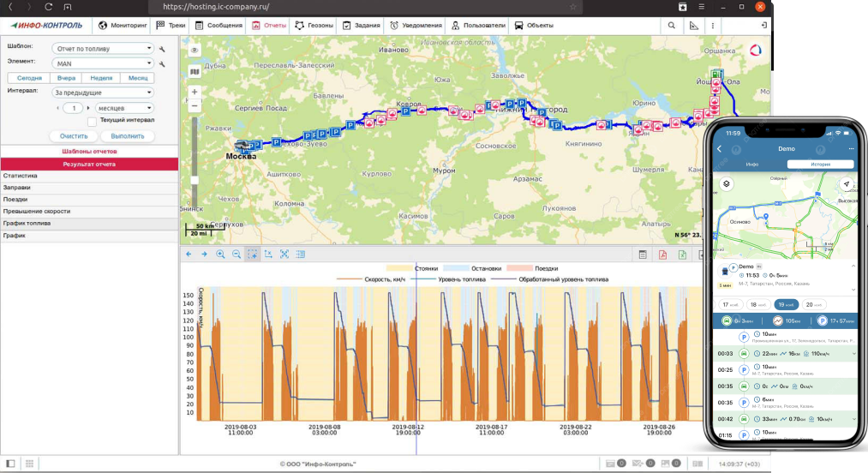Select the График топлива row
This screenshot has width=868, height=473.
(89, 223)
